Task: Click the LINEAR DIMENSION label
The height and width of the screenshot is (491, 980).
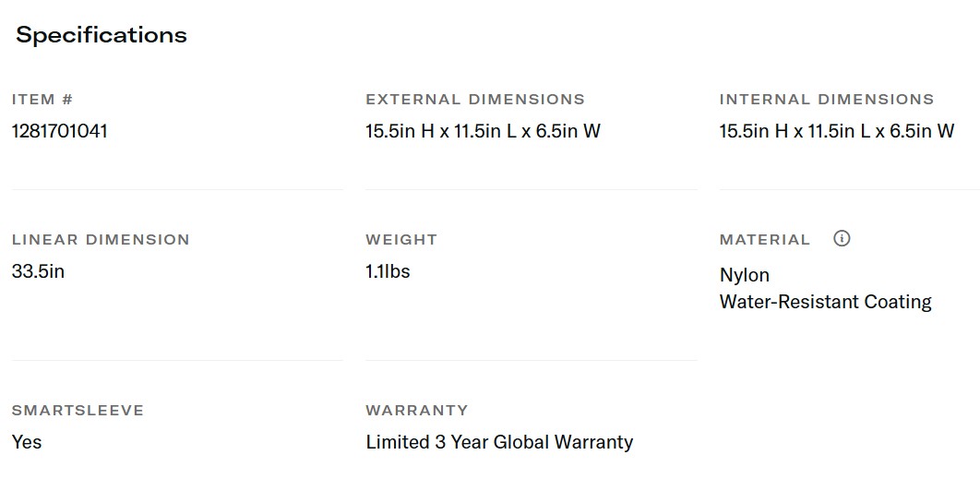Action: click(x=101, y=240)
